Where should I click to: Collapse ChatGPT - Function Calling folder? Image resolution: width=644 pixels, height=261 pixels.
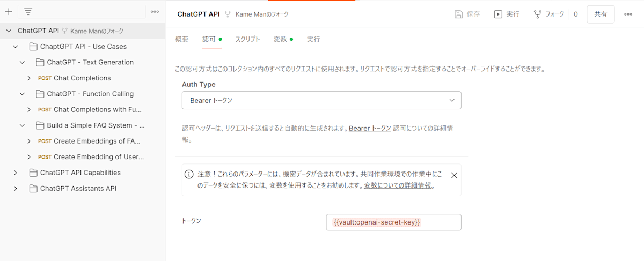[22, 94]
